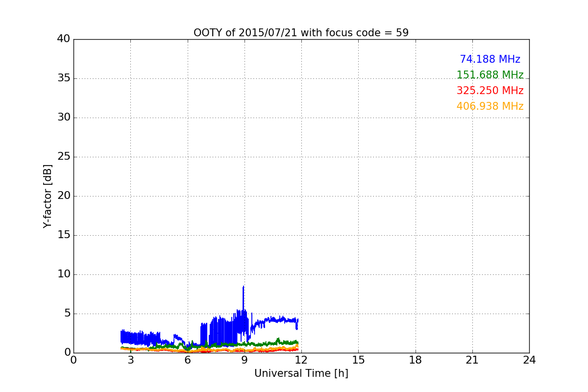Click the y-axis tick label 5
Image resolution: width=588 pixels, height=392 pixels.
pos(67,314)
